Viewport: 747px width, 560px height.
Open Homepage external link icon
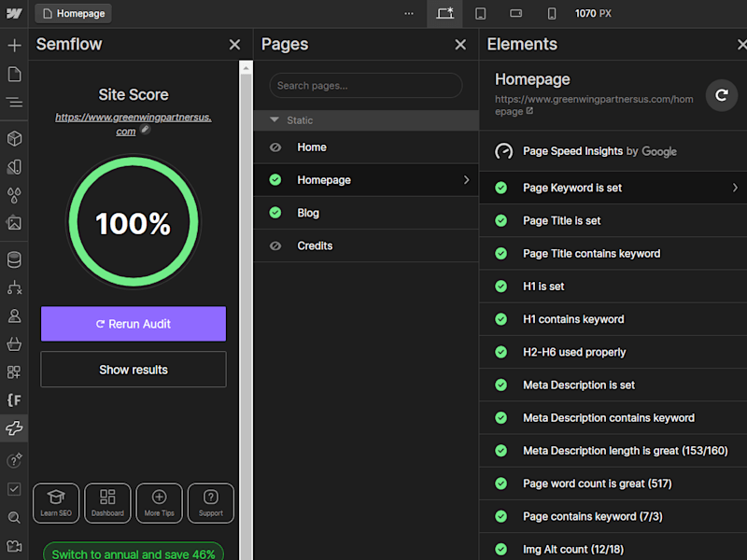tap(529, 111)
